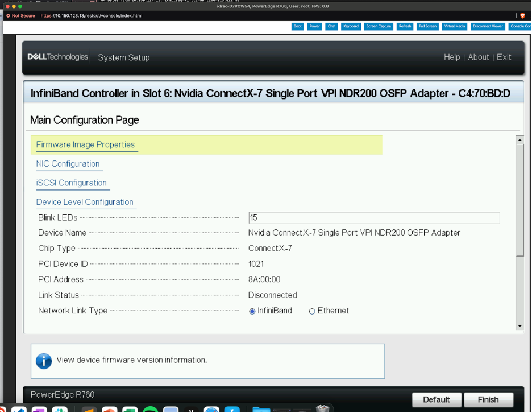Screen dimensions: 532x413
Task: Open Firmware Image Properties link
Action: 85,144
